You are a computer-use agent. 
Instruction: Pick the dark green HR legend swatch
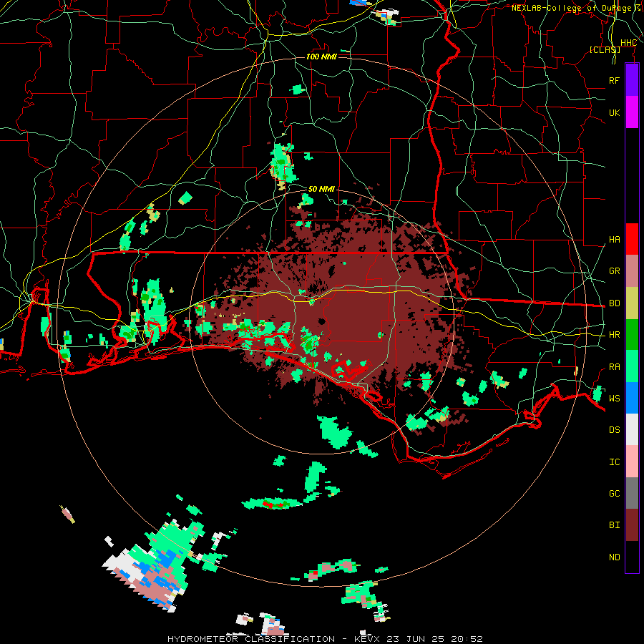pos(632,335)
